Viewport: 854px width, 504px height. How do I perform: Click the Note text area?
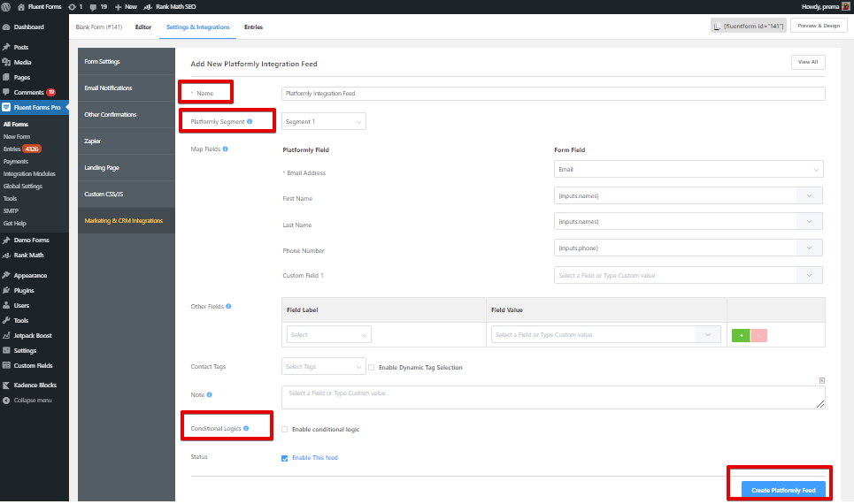tap(553, 397)
